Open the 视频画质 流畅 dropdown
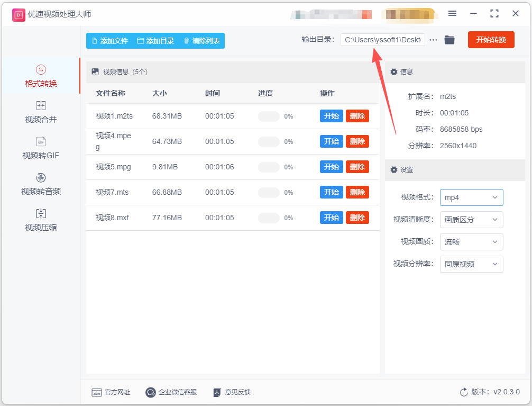532x406 pixels. 471,242
